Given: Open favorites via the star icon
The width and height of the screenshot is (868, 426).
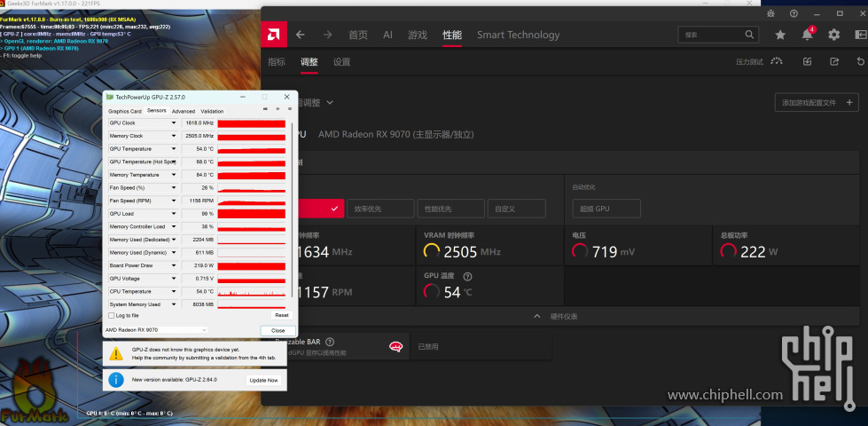Looking at the screenshot, I should click(780, 35).
